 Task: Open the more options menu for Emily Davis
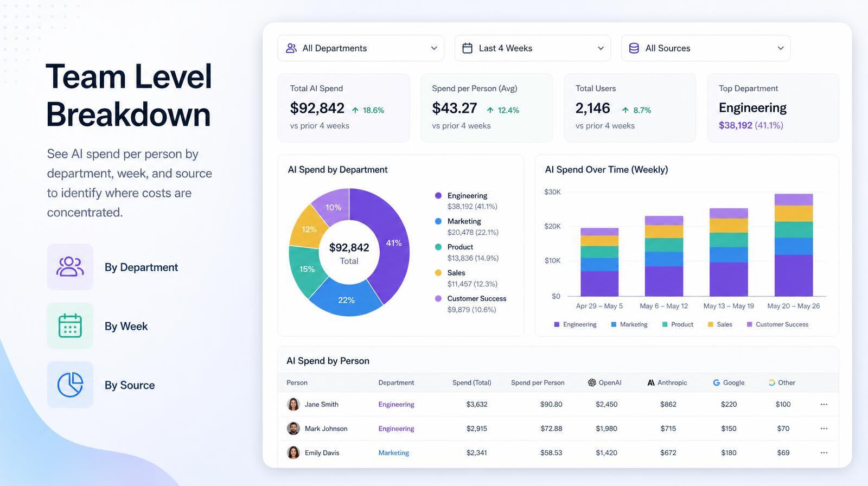click(x=824, y=452)
